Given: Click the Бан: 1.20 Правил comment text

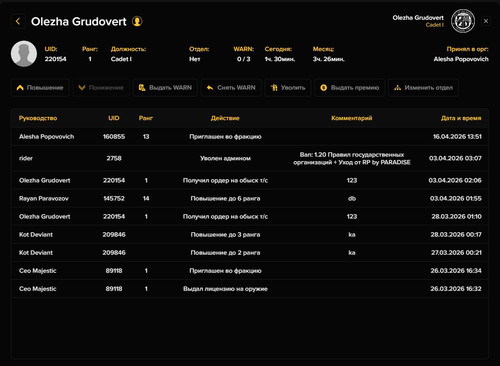Looking at the screenshot, I should tap(352, 158).
